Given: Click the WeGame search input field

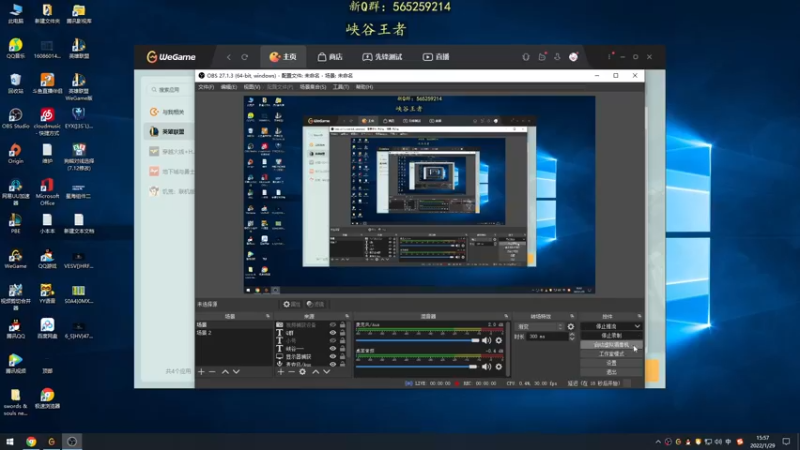Looking at the screenshot, I should 169,90.
